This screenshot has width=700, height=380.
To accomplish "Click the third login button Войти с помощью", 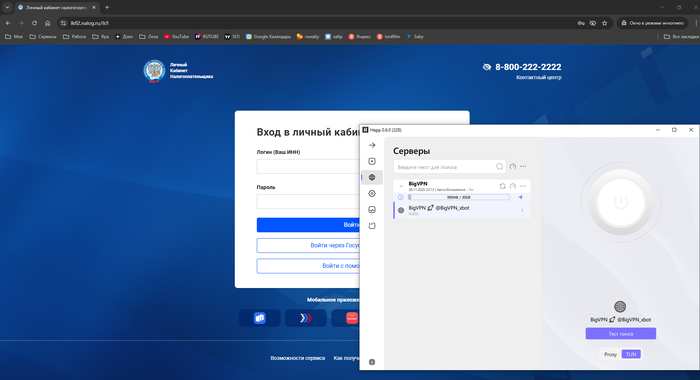I will click(308, 266).
